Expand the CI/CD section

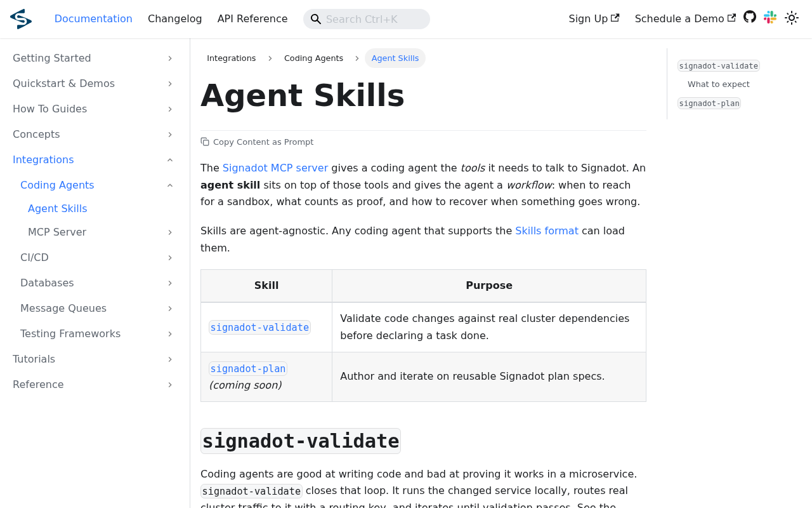[170, 258]
